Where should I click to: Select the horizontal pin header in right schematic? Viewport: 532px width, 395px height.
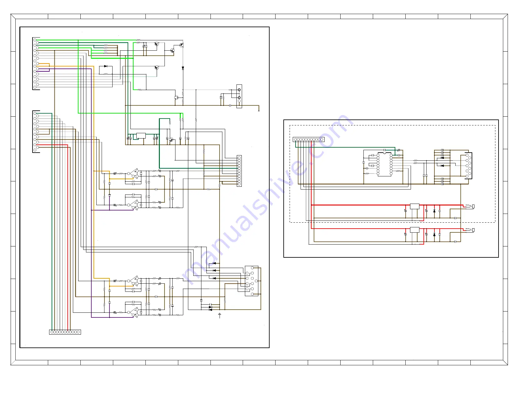click(x=308, y=139)
